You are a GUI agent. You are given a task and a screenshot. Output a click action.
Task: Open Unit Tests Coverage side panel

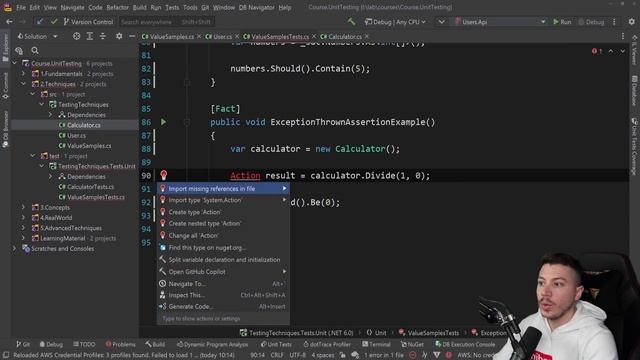[634, 146]
